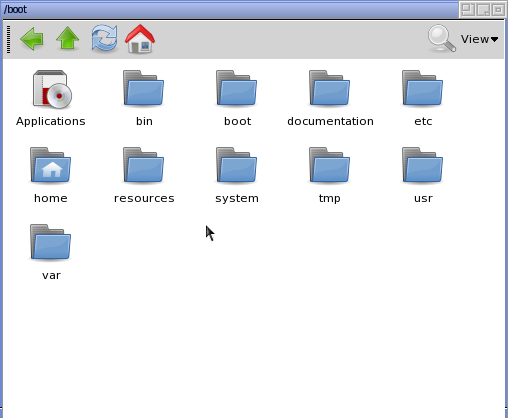Open the View dropdown menu
This screenshot has height=418, width=508.
[x=479, y=39]
